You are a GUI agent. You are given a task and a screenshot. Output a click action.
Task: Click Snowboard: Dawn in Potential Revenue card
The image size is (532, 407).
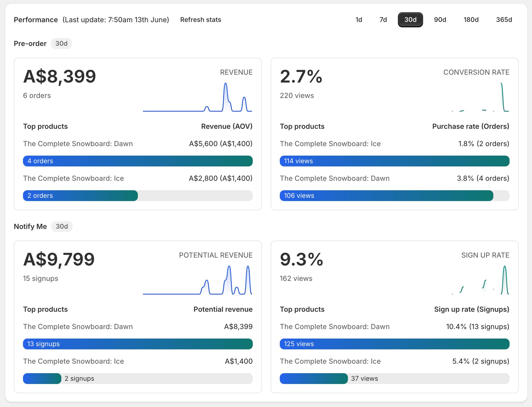[x=78, y=327]
